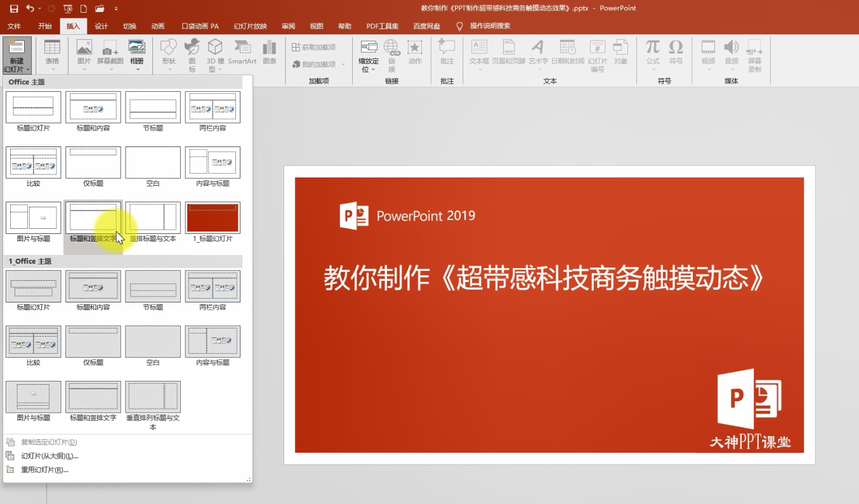
Task: Expand My Add-ins (我的加载项) dropdown
Action: click(343, 65)
